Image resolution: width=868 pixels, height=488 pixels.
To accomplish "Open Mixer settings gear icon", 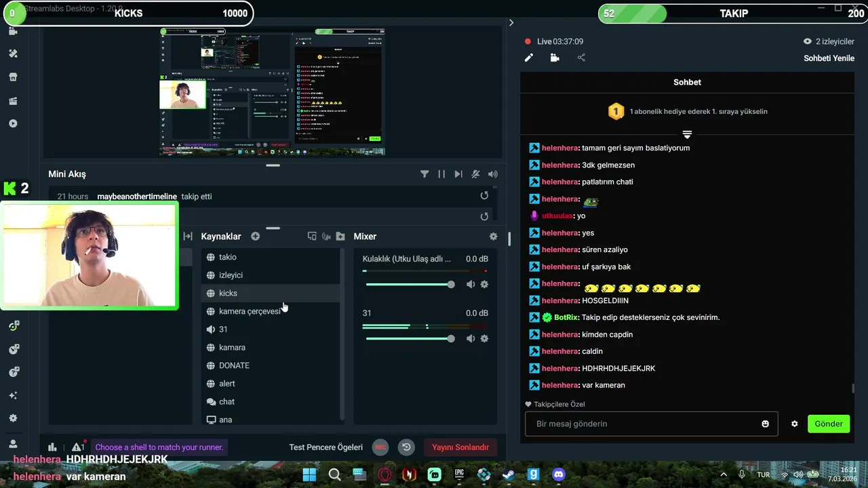I will (493, 237).
